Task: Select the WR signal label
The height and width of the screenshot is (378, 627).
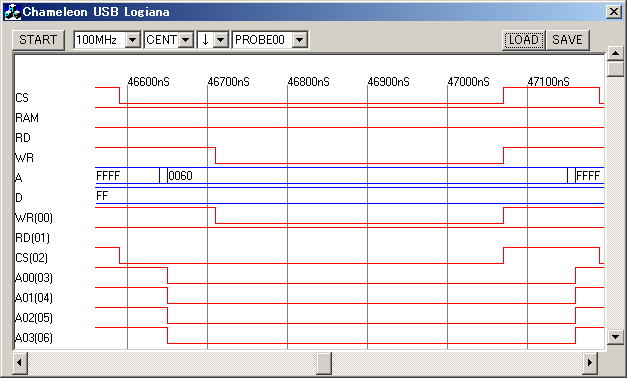Action: 24,158
